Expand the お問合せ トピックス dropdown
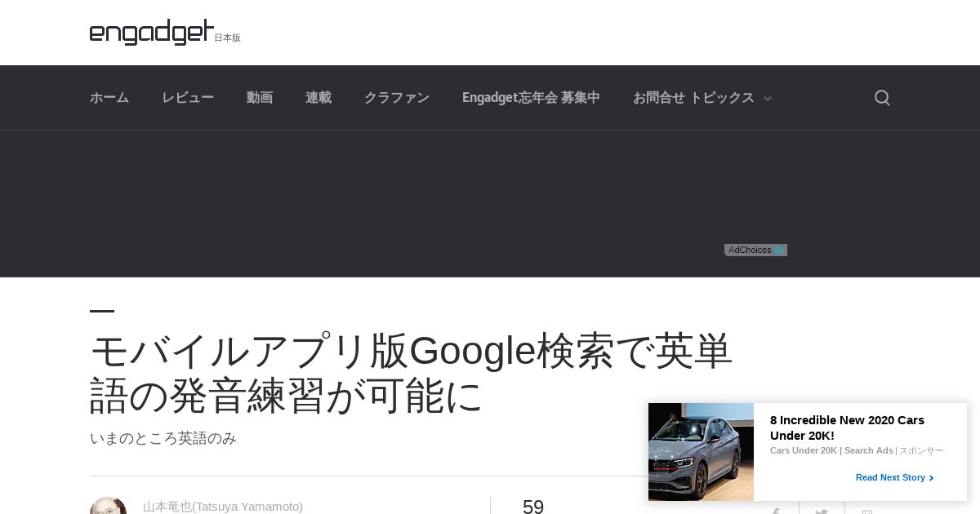980x514 pixels. [x=702, y=98]
